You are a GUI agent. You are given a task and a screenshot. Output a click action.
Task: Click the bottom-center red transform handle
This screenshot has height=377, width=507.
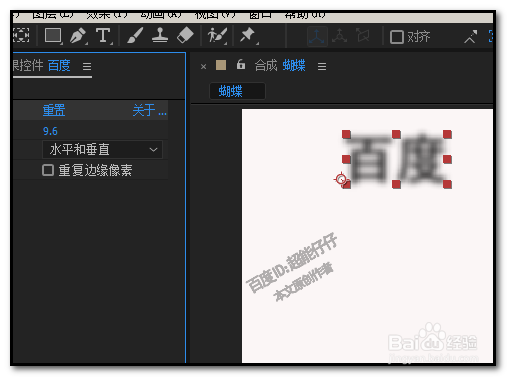pos(396,184)
